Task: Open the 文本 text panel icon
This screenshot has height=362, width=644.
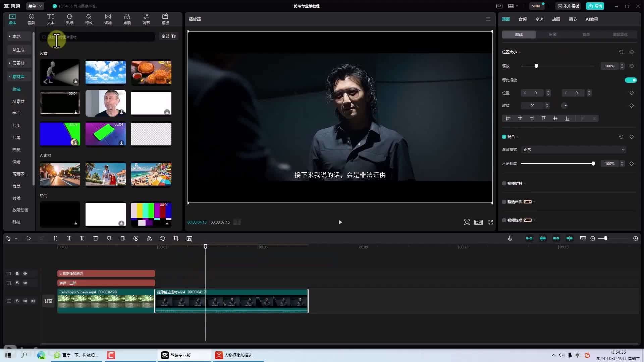Action: point(50,19)
